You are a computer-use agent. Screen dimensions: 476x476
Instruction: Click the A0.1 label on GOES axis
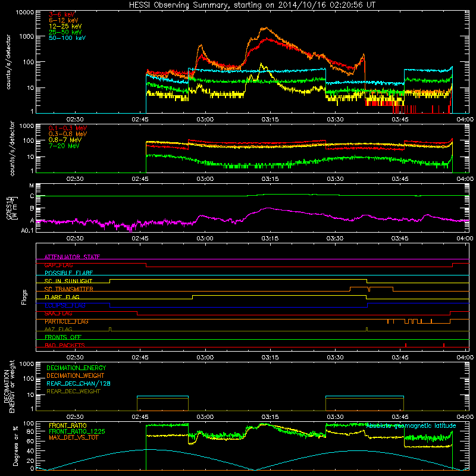pyautogui.click(x=27, y=230)
